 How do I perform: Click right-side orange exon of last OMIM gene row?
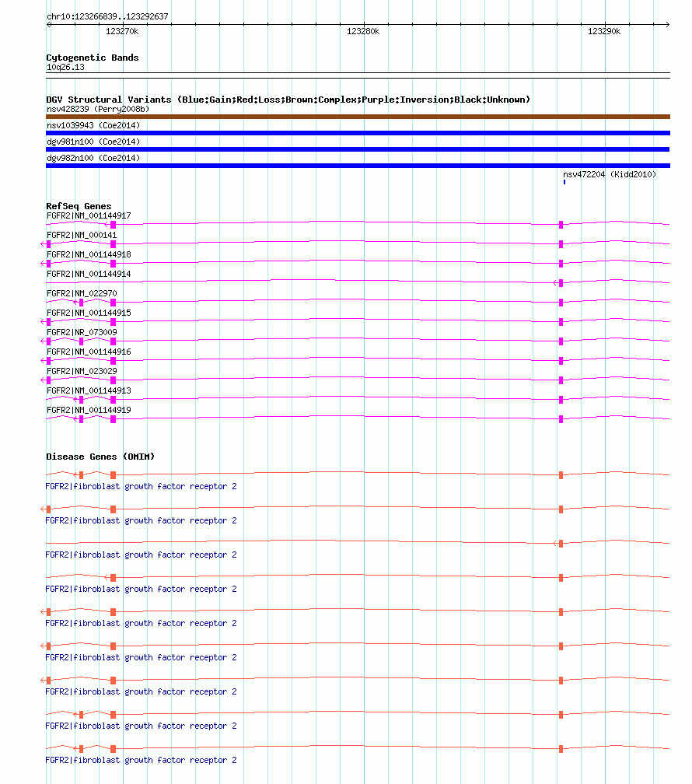click(561, 749)
